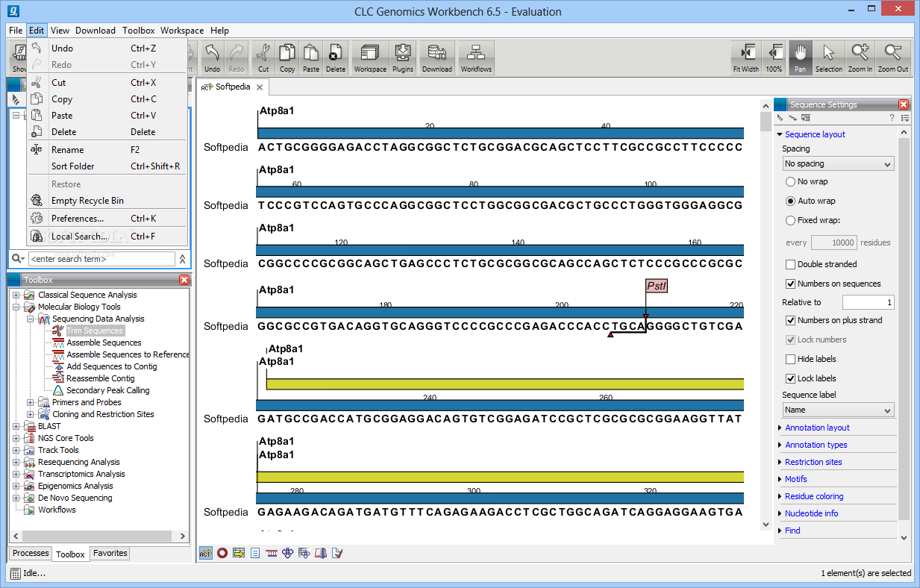This screenshot has width=920, height=588.
Task: Expand the BLAST toolbox folder
Action: [16, 426]
